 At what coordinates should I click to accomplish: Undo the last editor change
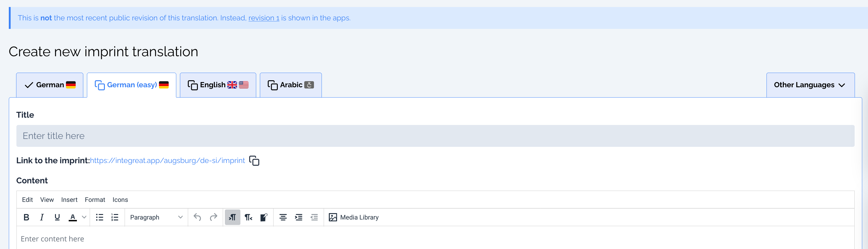pos(198,217)
